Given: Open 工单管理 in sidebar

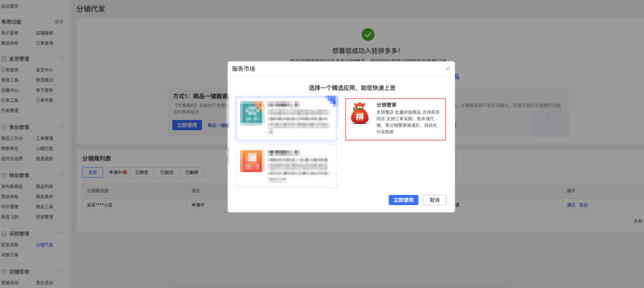Looking at the screenshot, I should point(44,138).
